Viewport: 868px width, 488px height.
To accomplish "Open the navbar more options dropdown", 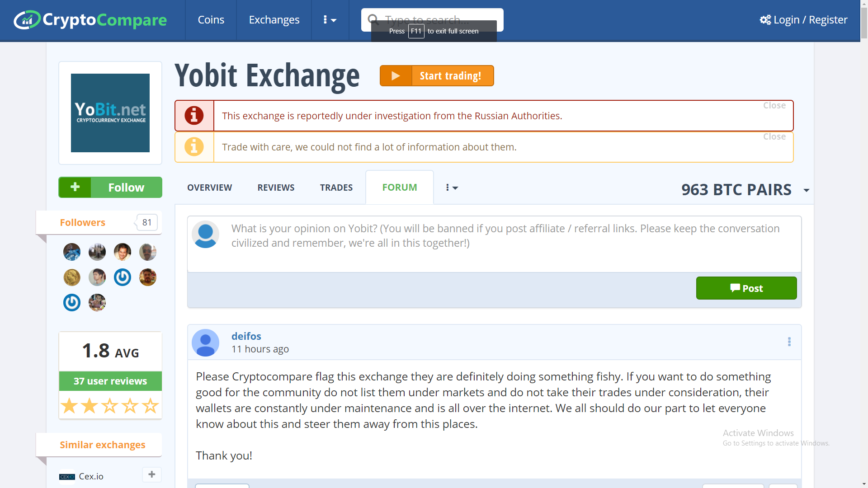I will click(330, 20).
